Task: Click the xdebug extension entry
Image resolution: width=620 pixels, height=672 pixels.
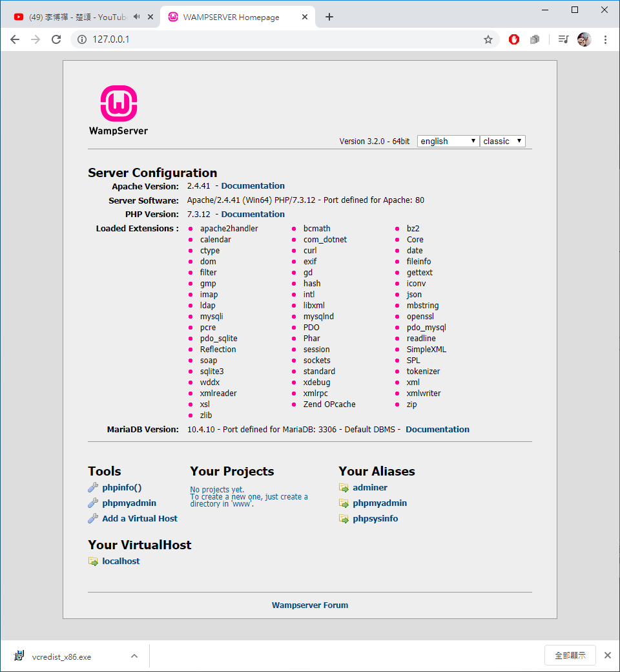Action: click(x=316, y=383)
